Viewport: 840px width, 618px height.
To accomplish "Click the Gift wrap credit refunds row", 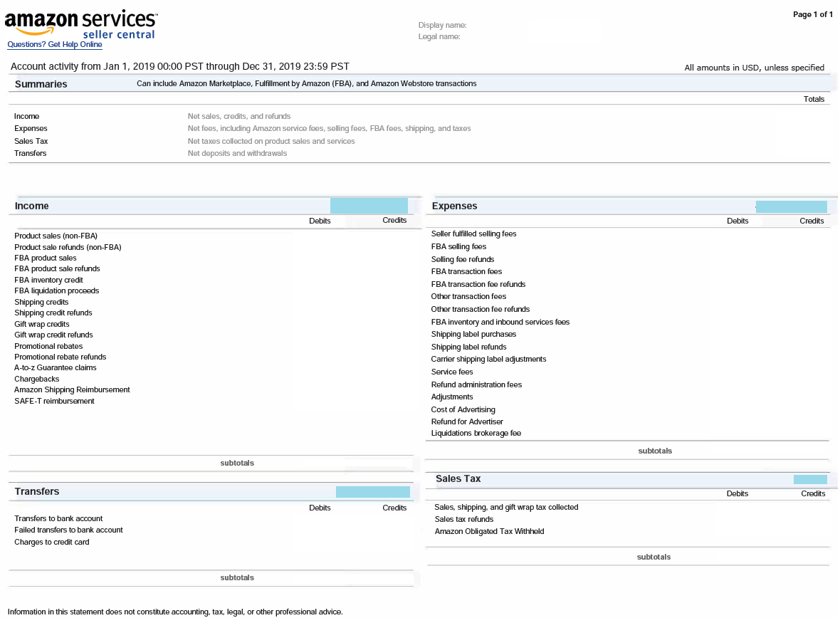I will coord(53,335).
